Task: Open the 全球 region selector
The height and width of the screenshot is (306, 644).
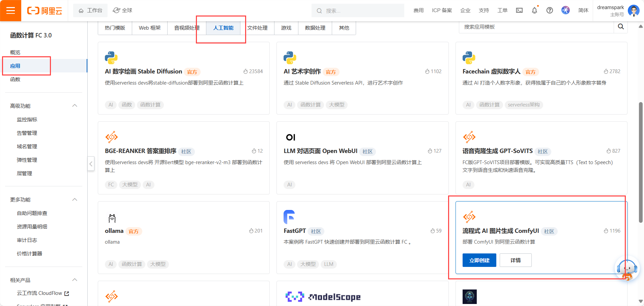Action: [122, 10]
